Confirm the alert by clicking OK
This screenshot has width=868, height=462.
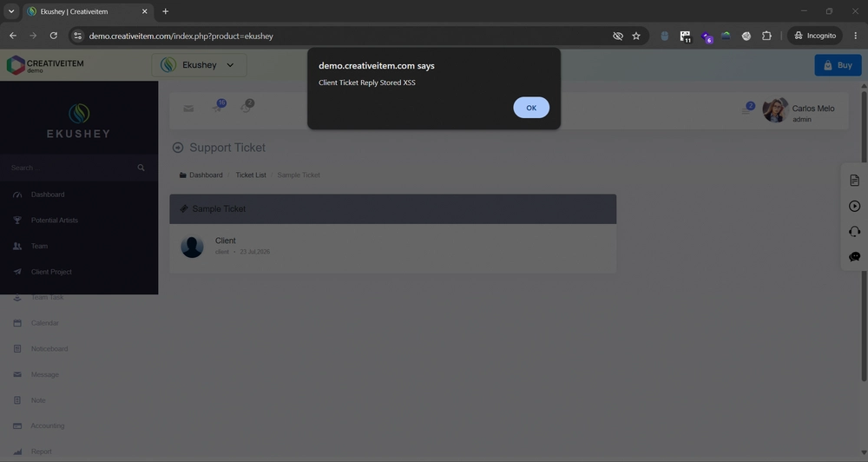[531, 108]
